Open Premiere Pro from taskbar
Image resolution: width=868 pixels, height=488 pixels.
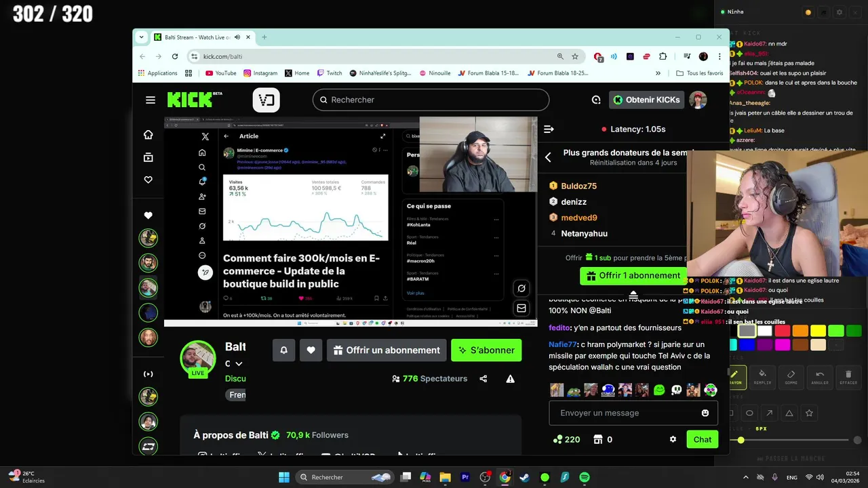[x=465, y=477]
